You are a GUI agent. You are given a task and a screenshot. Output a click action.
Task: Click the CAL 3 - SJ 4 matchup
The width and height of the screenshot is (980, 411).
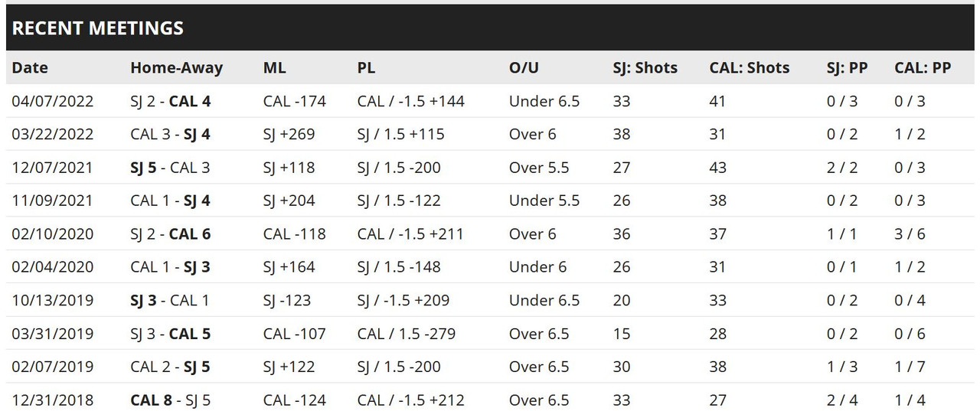tap(170, 134)
